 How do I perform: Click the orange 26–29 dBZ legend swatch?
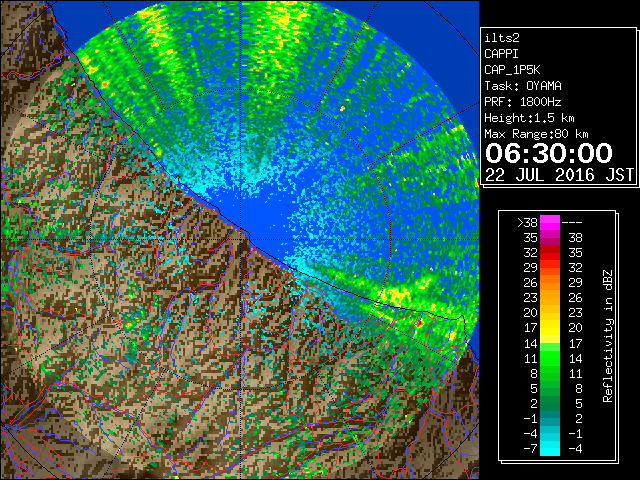550,283
